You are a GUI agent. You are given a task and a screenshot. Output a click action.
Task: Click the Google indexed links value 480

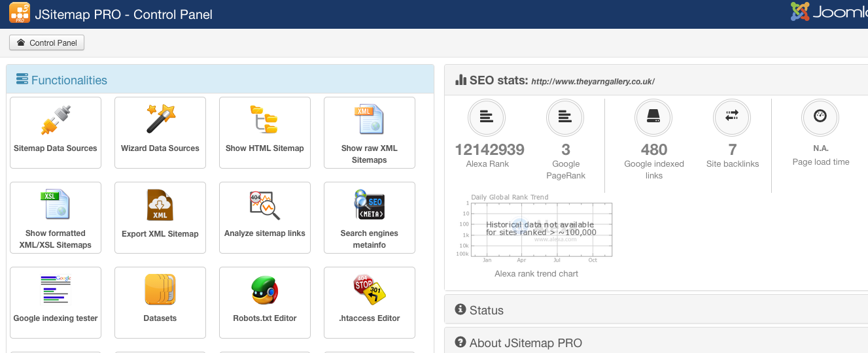(654, 150)
